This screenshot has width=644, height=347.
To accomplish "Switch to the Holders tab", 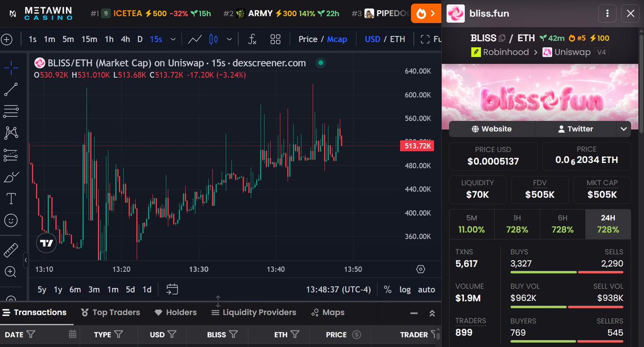I will 175,312.
